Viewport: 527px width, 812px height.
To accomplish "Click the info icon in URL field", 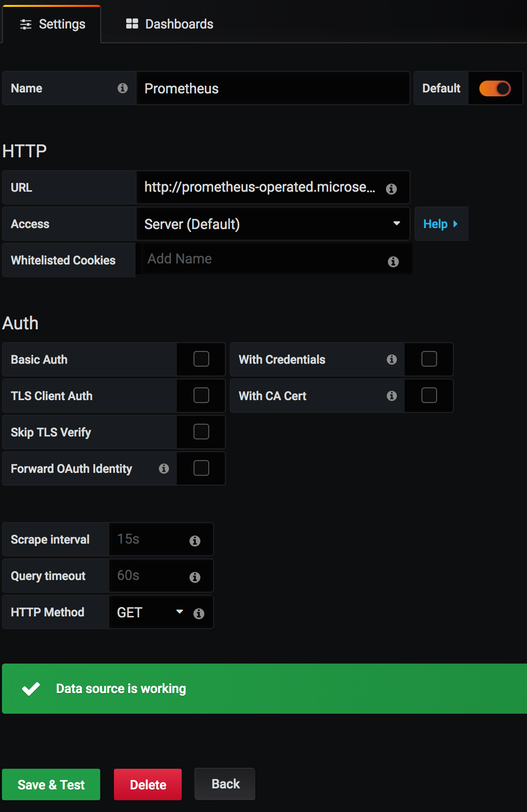I will [391, 189].
